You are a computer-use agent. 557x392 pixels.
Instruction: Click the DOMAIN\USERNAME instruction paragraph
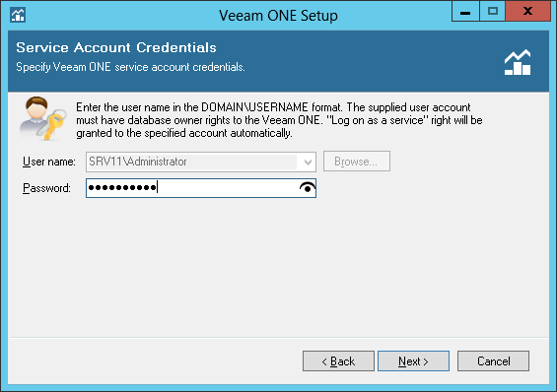tap(279, 120)
